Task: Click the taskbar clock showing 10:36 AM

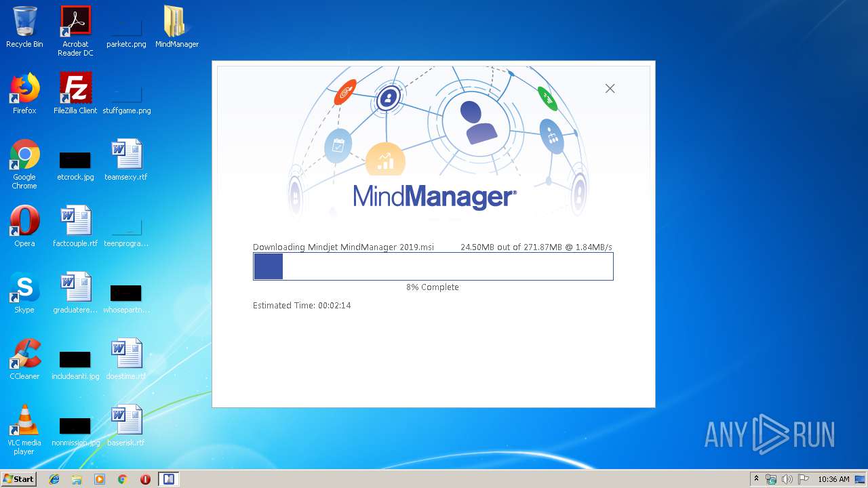Action: pos(833,479)
